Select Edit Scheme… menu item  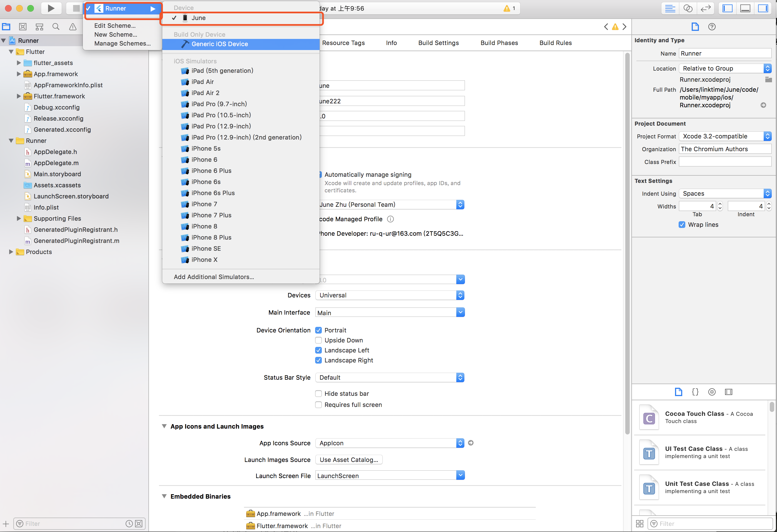pyautogui.click(x=115, y=26)
